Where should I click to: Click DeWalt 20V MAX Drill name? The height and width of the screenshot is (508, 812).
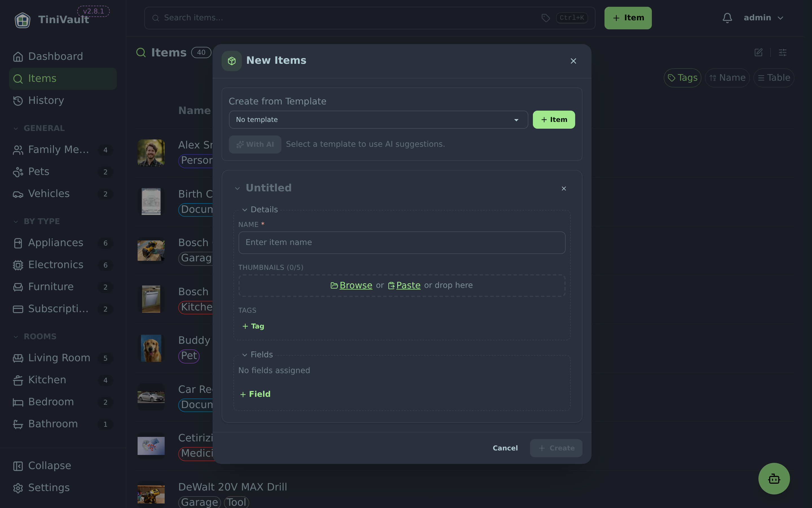[x=233, y=487]
